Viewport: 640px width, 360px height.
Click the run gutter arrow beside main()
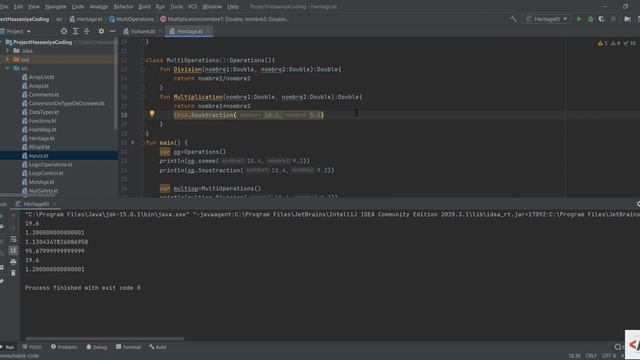point(133,142)
